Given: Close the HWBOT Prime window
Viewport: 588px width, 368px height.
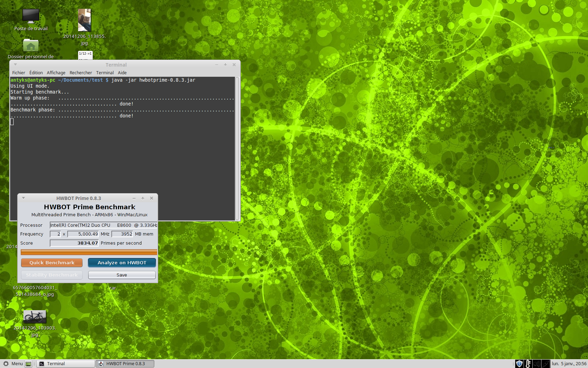Looking at the screenshot, I should click(x=152, y=198).
